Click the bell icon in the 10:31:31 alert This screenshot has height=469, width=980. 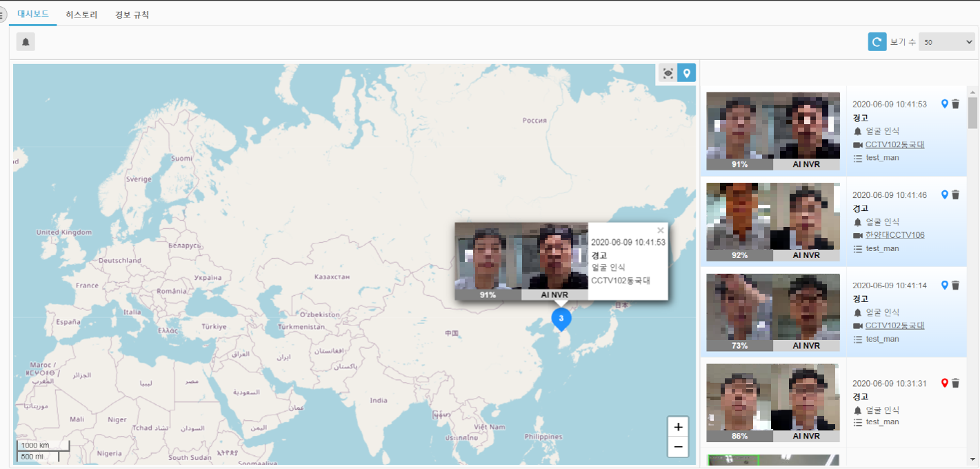[x=858, y=410]
